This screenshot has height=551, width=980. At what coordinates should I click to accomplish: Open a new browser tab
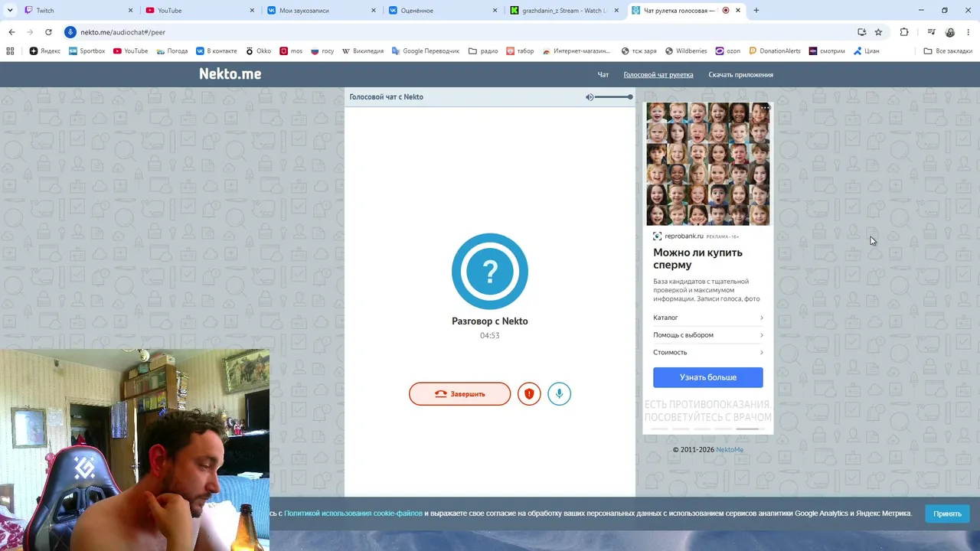[x=756, y=11]
